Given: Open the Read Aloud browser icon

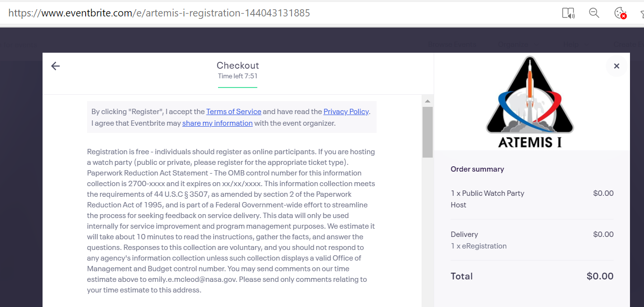Looking at the screenshot, I should (x=568, y=13).
